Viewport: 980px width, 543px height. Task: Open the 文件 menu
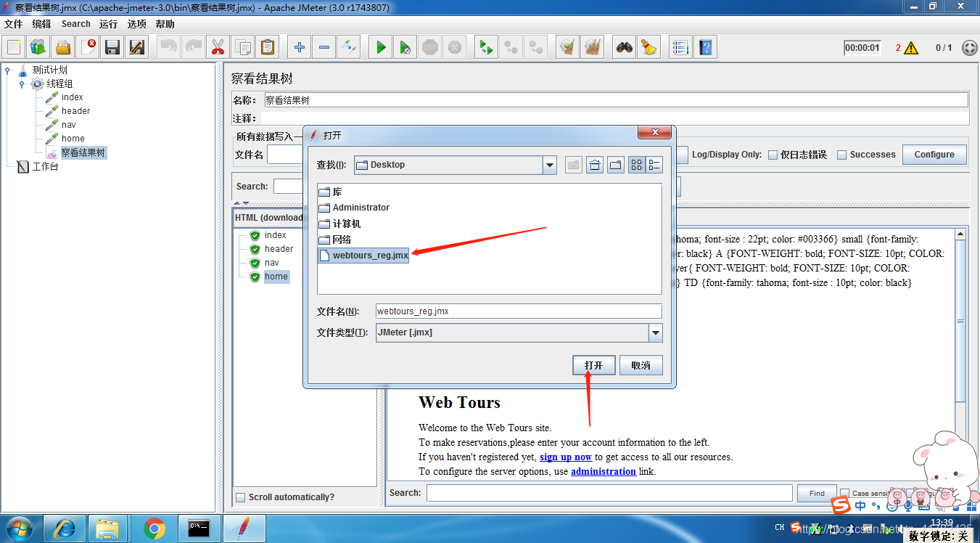point(13,24)
